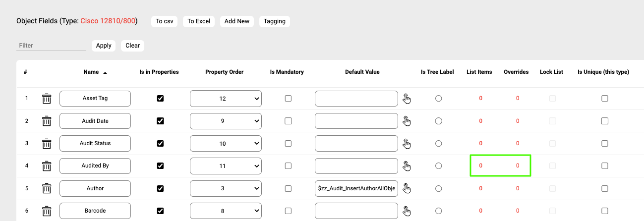Export fields with To Excel button

[199, 21]
